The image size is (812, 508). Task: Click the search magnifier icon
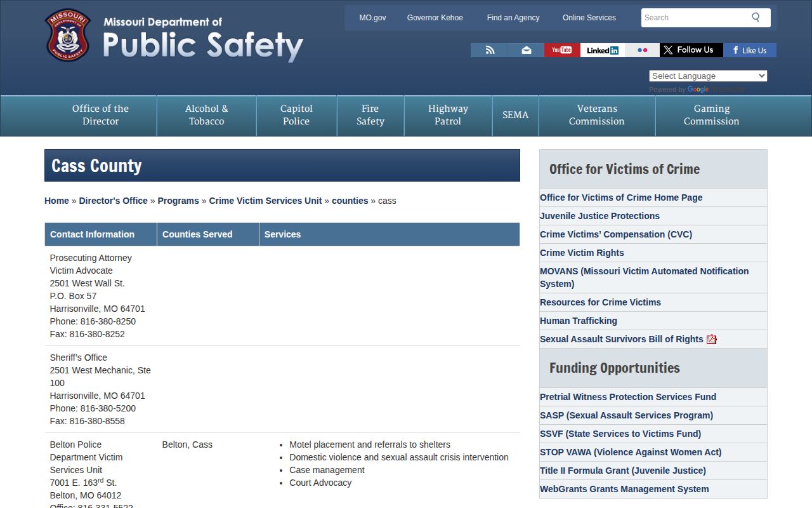pos(756,17)
